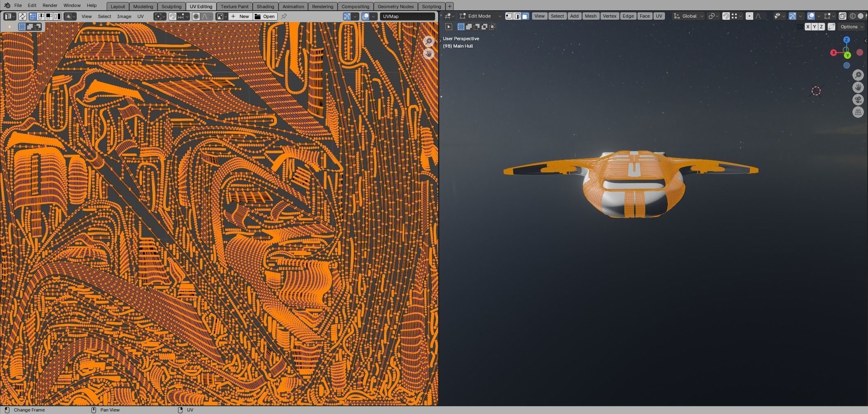Toggle show overlays in the UV editor

(x=365, y=16)
